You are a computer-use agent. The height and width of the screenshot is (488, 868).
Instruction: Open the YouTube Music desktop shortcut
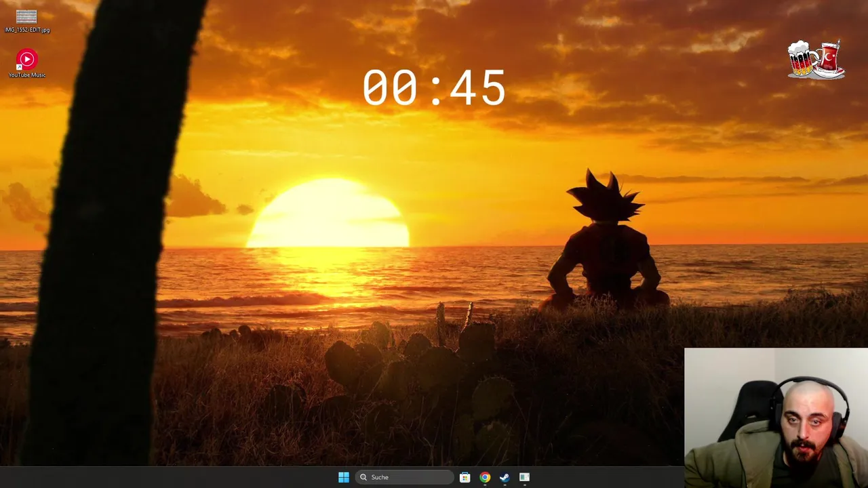(x=26, y=63)
